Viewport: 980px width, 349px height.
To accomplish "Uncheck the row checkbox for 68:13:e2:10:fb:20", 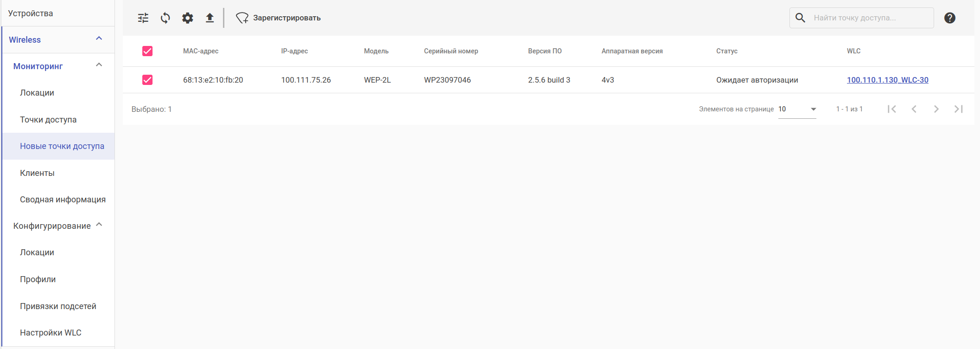I will [147, 80].
